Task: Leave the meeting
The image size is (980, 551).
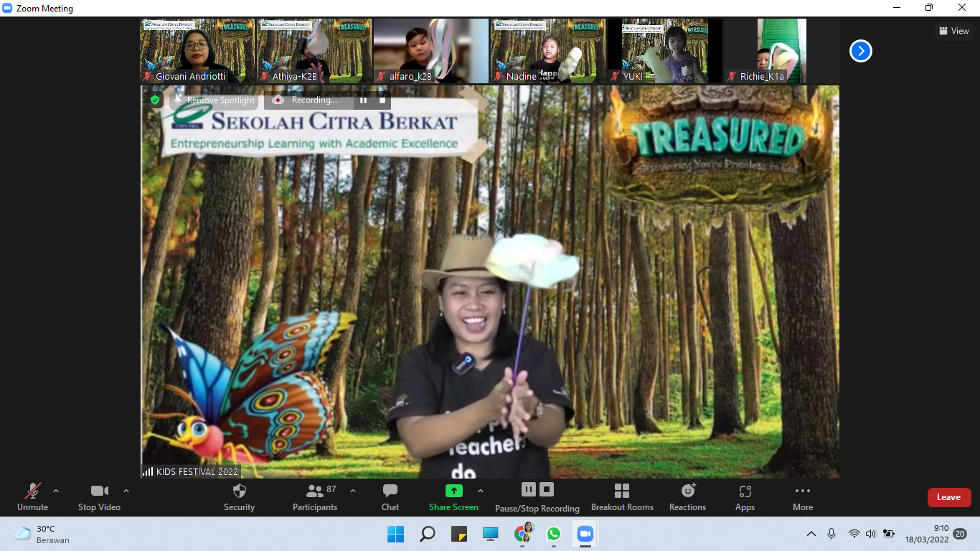Action: (948, 497)
